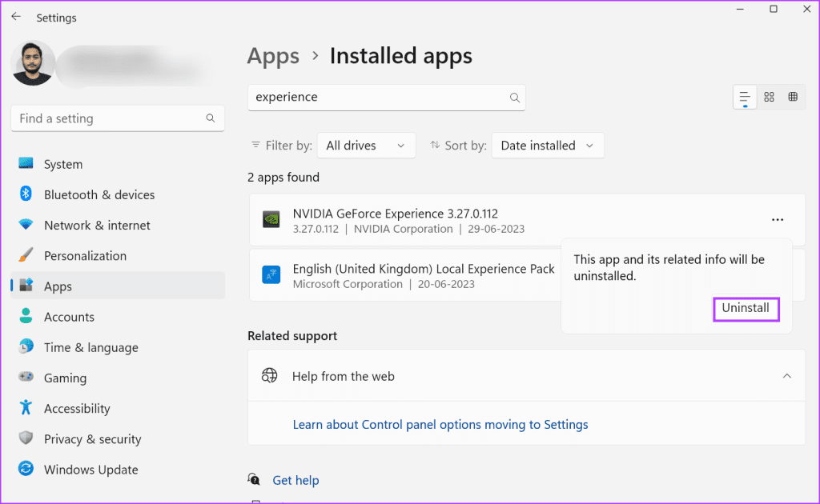Click the magnifier in the experience search box
The image size is (820, 504).
coord(514,97)
